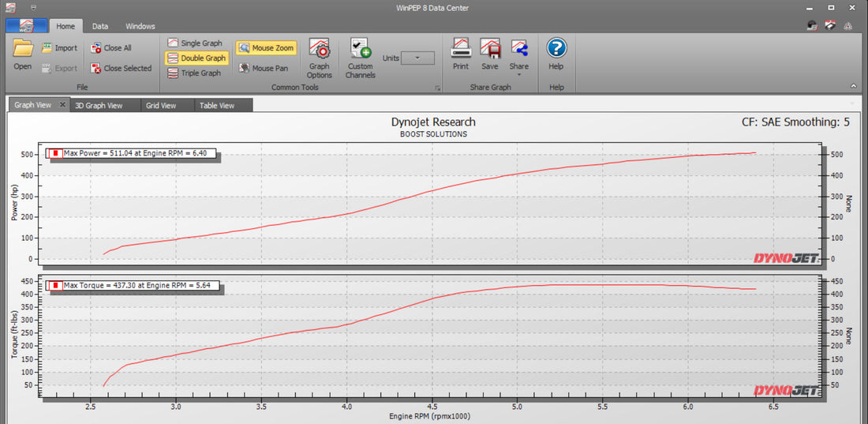Screen dimensions: 868x424
Task: Open the Data ribbon tab
Action: pyautogui.click(x=100, y=26)
